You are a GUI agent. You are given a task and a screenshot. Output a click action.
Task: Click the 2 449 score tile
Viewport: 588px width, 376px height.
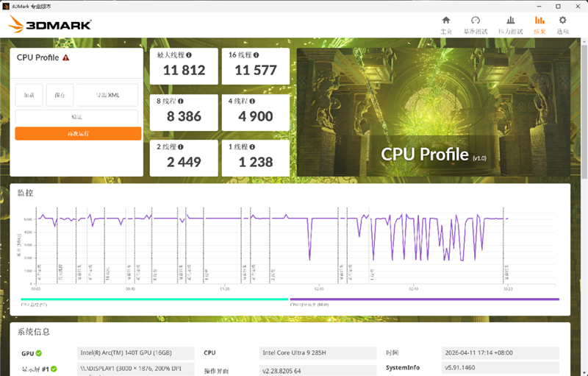point(184,158)
